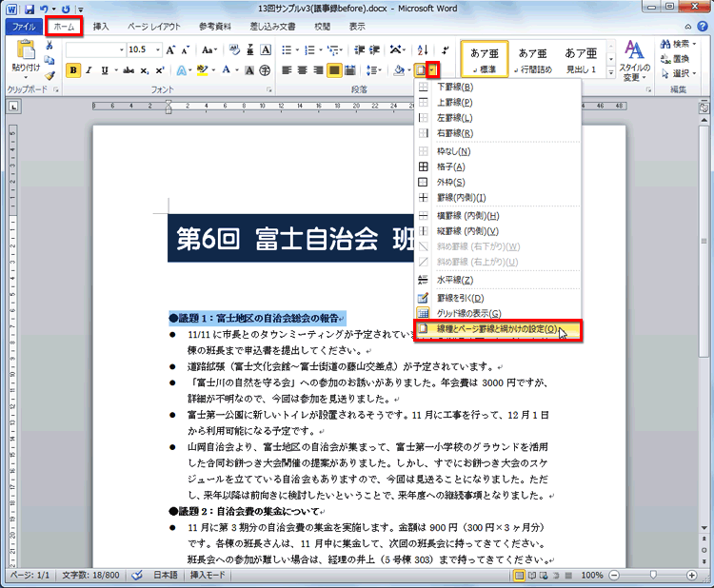This screenshot has height=588, width=714.
Task: Click the Show paragraph marks icon
Action: pos(445,49)
